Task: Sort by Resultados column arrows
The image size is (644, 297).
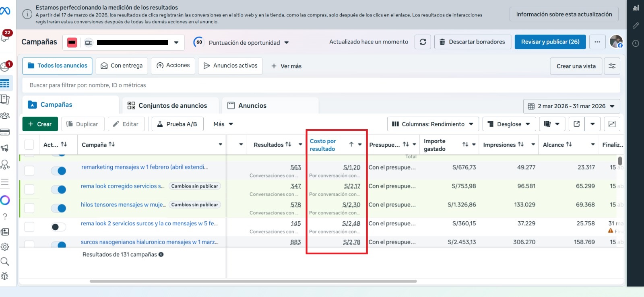Action: pos(288,144)
